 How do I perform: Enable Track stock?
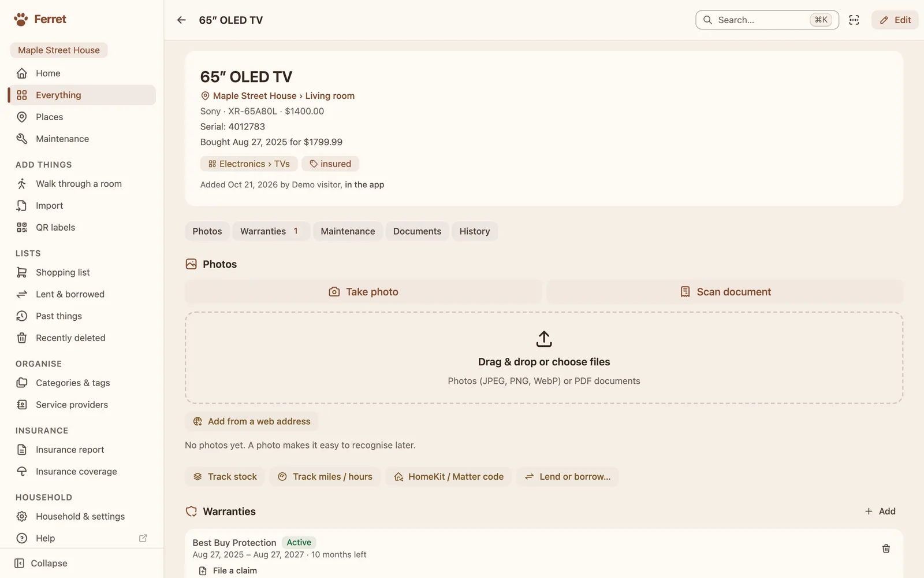coord(225,477)
